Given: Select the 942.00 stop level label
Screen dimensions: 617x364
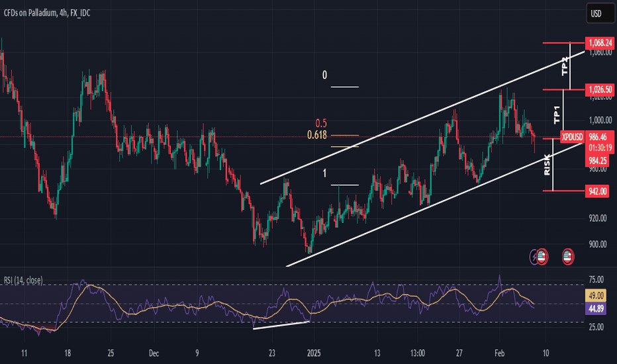Looking at the screenshot, I should (x=598, y=191).
